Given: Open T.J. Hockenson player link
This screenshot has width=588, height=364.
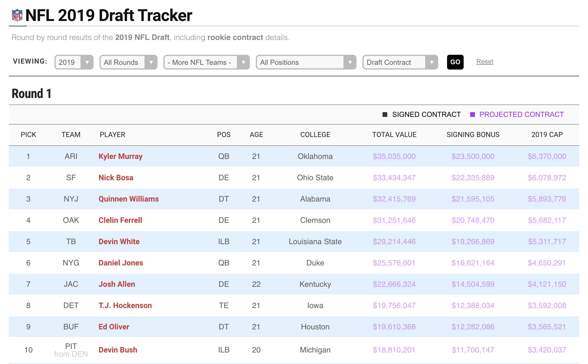Looking at the screenshot, I should (x=125, y=305).
